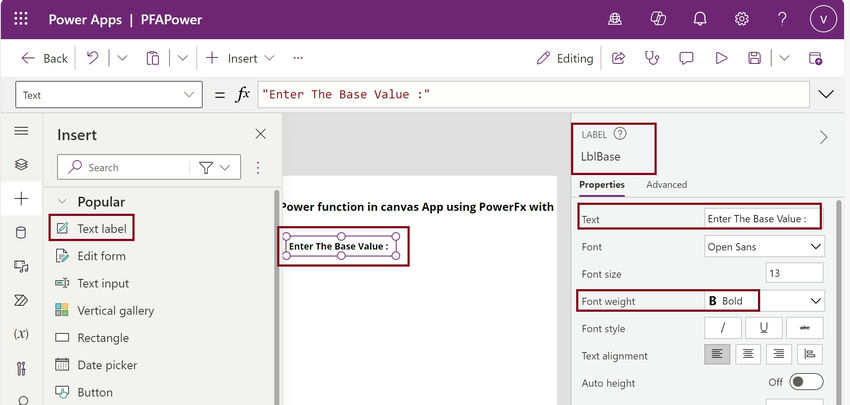Click the formula bar input
The image size is (850, 405).
[533, 95]
